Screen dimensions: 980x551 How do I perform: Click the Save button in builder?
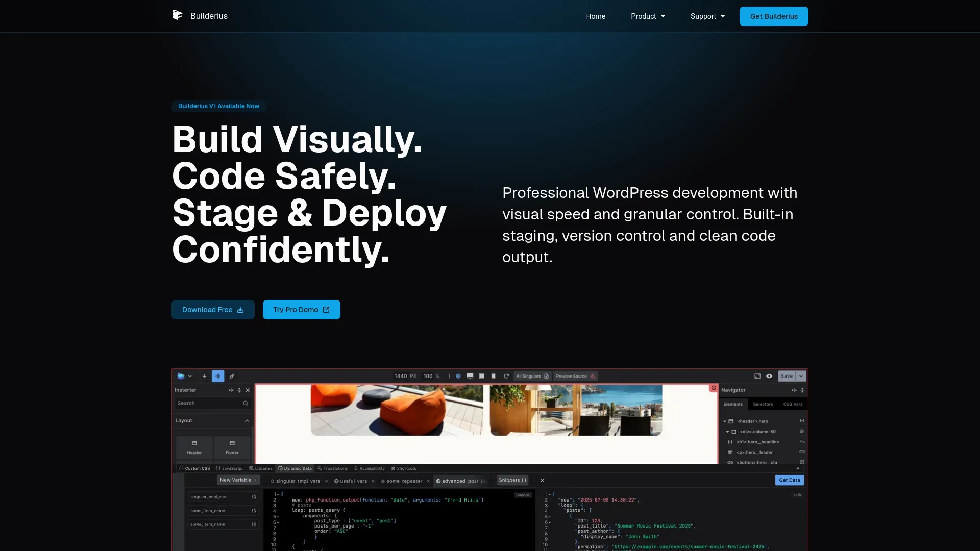(787, 376)
